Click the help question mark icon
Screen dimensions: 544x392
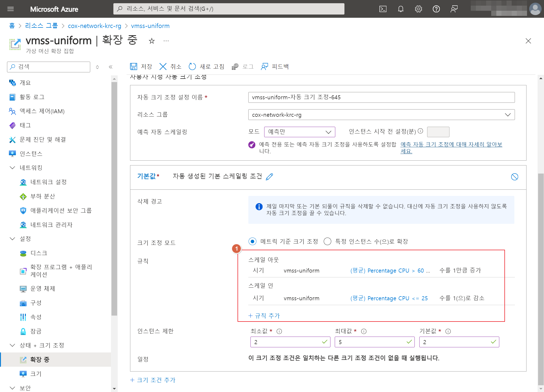(436, 9)
